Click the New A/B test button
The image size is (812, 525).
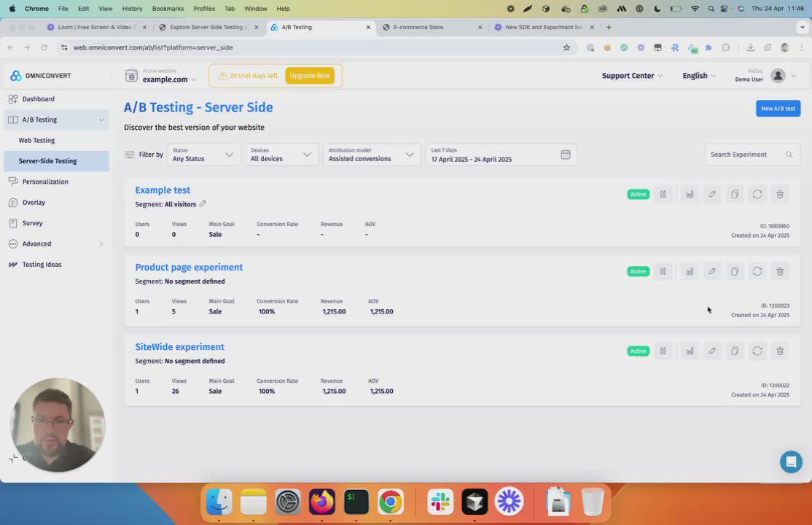tap(778, 109)
